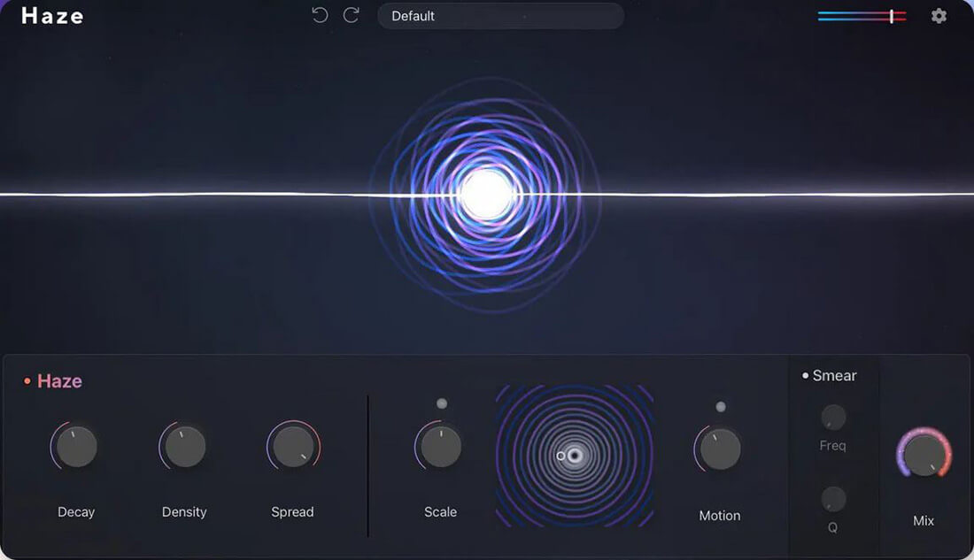Select the Haze panel label
The image size is (974, 560).
tap(58, 380)
